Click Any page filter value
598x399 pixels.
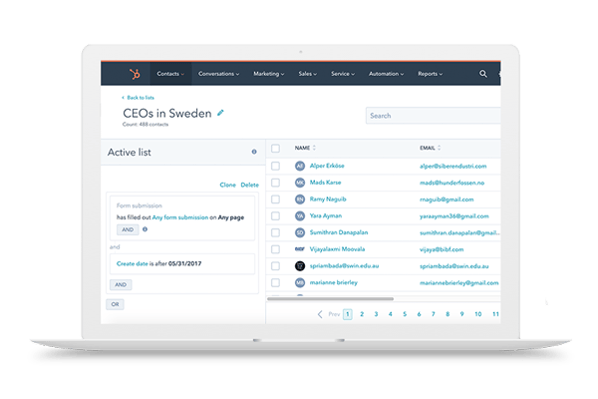(x=231, y=217)
